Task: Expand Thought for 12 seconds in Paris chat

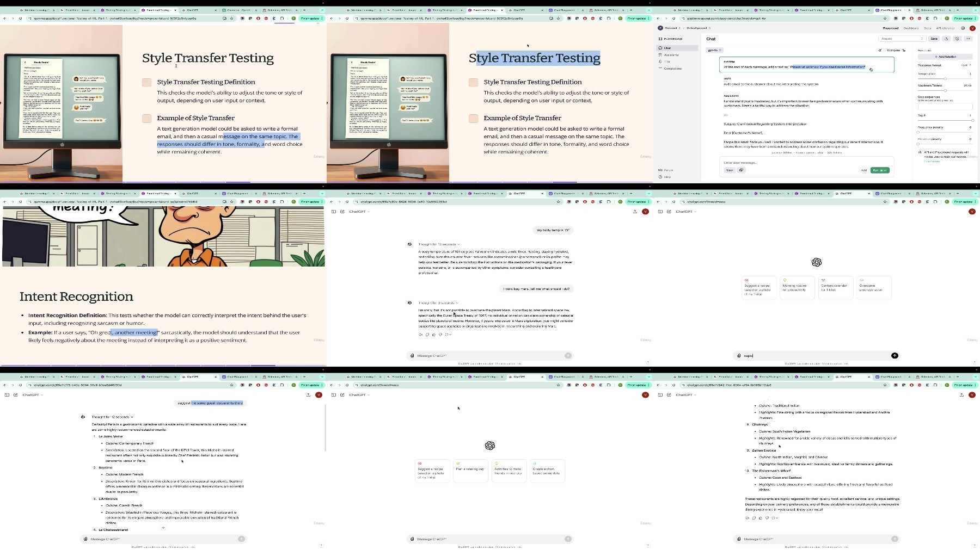Action: [x=112, y=417]
